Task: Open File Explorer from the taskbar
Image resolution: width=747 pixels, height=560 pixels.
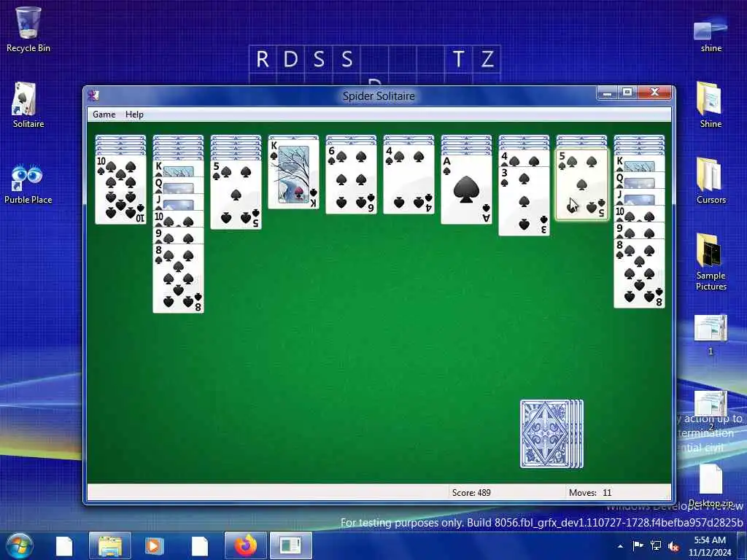Action: 109,545
